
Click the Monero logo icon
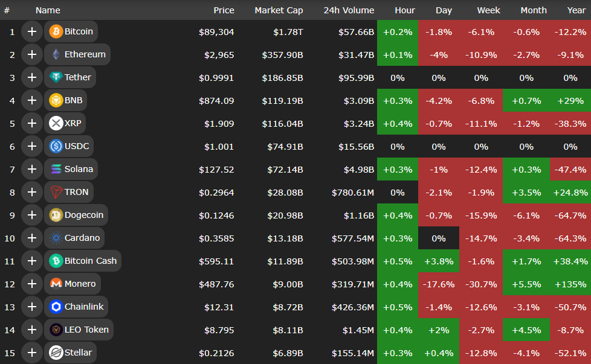tap(56, 284)
